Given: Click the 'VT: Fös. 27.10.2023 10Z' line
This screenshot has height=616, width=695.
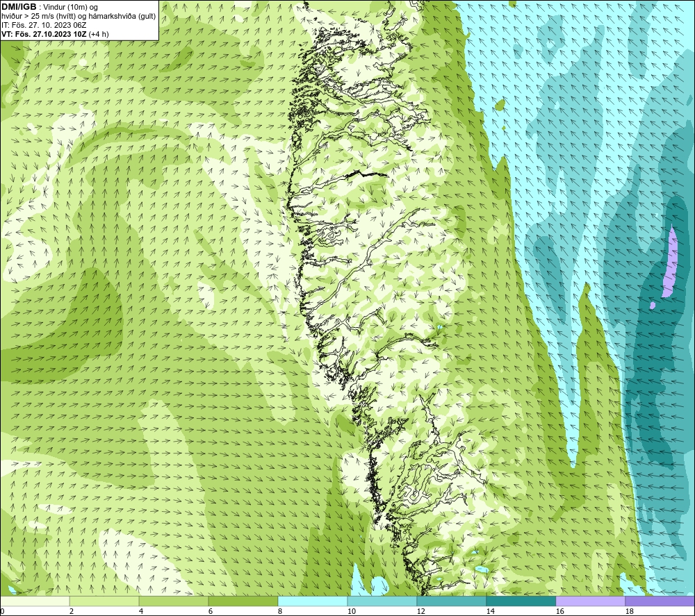Looking at the screenshot, I should pyautogui.click(x=55, y=33).
